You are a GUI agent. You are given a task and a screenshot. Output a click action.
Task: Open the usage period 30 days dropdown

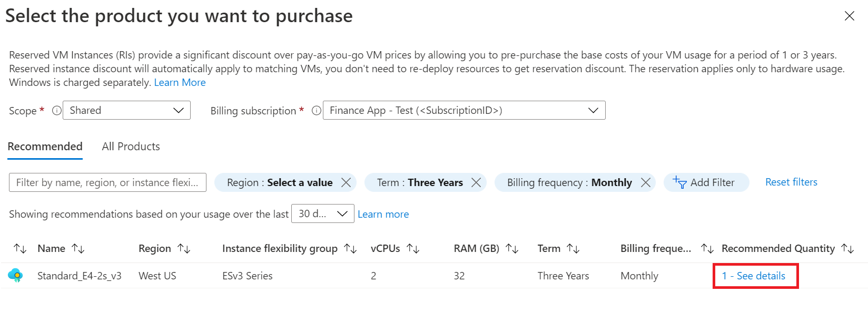[x=322, y=213]
